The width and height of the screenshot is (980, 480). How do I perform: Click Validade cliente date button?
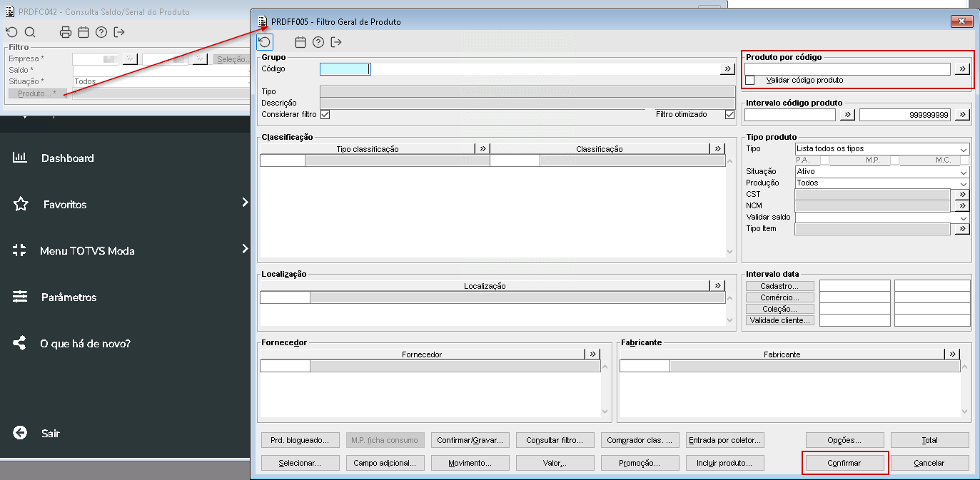tap(779, 320)
